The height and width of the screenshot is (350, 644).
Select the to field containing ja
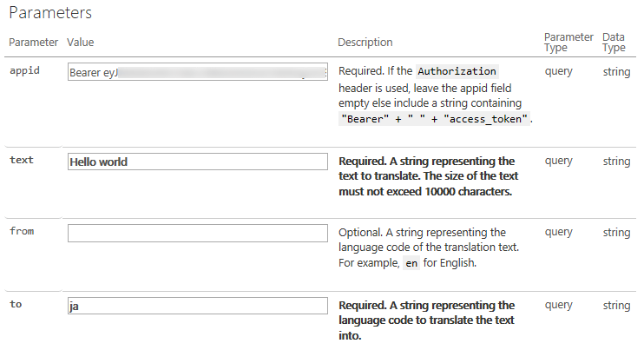[197, 306]
